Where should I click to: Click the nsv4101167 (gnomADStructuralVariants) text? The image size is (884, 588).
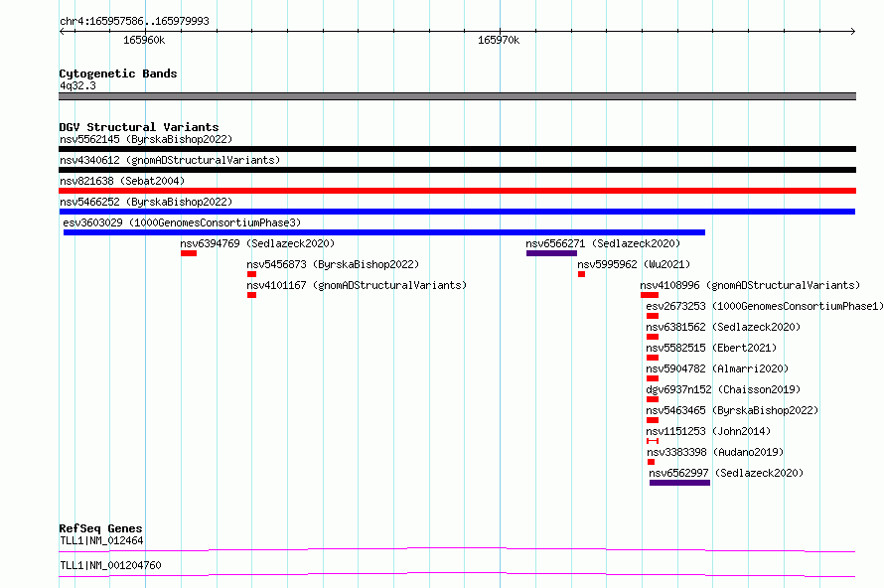click(x=357, y=285)
